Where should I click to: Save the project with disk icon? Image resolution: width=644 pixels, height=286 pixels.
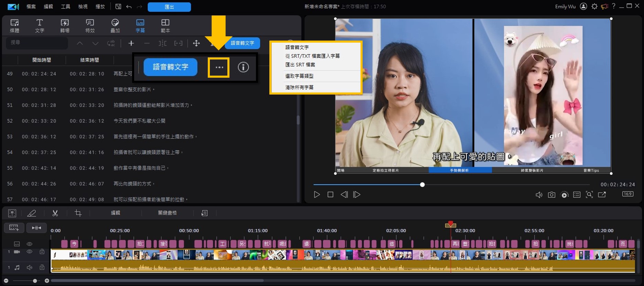[x=118, y=7]
